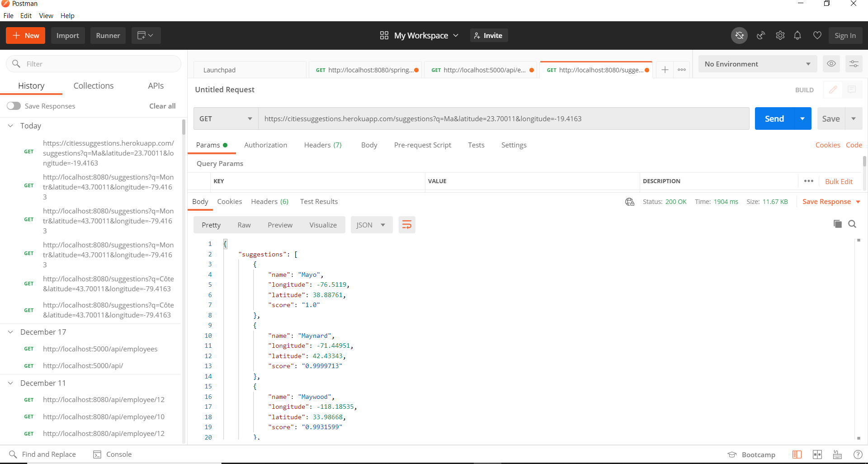Image resolution: width=868 pixels, height=464 pixels.
Task: Open Bulk Edit for query params
Action: click(x=839, y=181)
